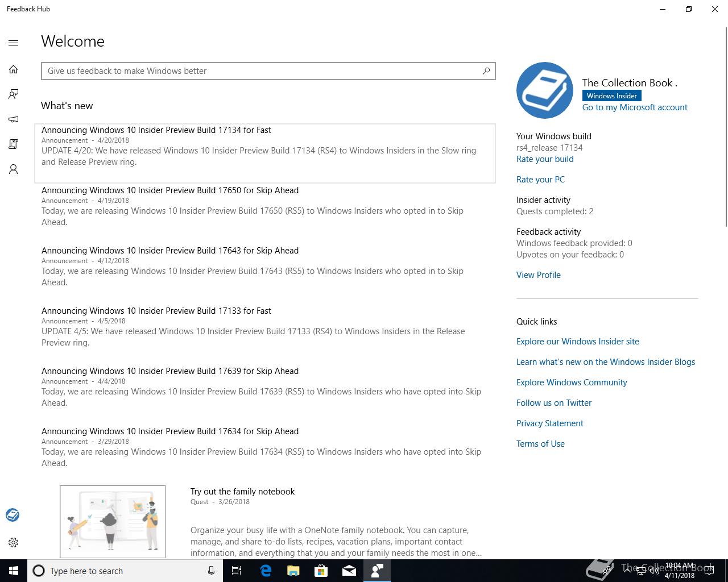Open Go to my Microsoft account link

(635, 107)
